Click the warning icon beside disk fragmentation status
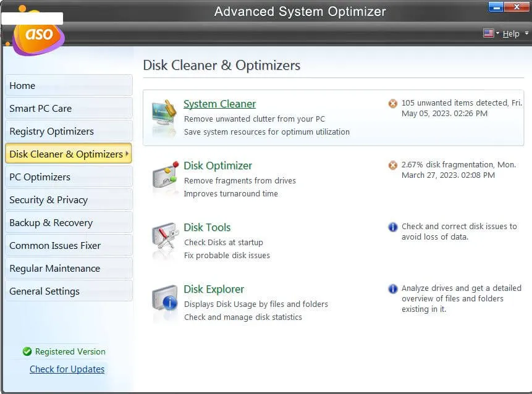 pyautogui.click(x=392, y=165)
